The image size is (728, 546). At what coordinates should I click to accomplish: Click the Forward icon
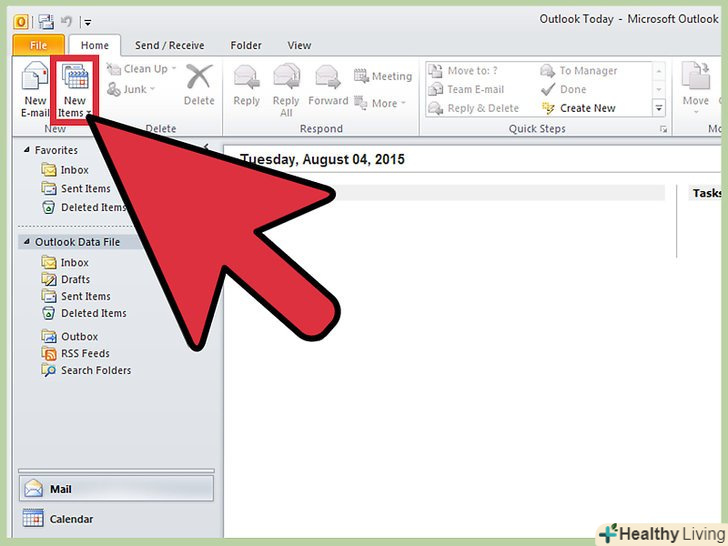click(x=328, y=77)
